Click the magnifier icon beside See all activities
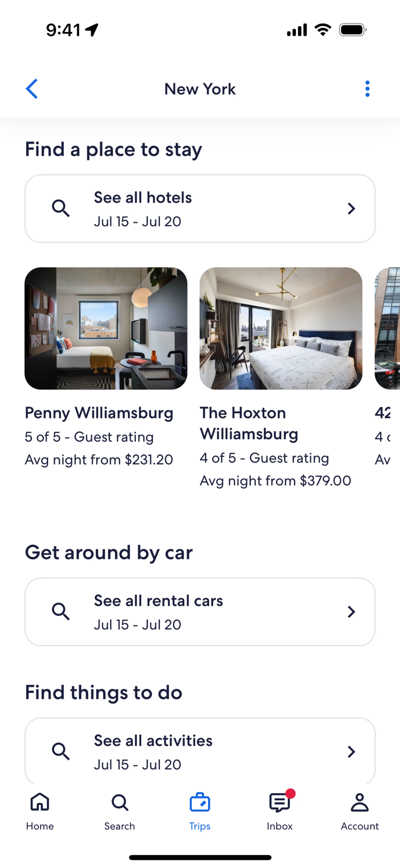The image size is (400, 868). click(61, 751)
